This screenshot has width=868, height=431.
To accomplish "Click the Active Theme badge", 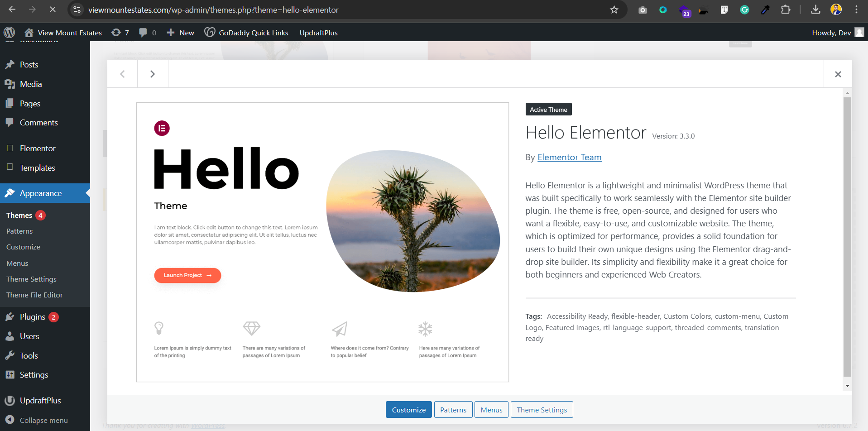I will pyautogui.click(x=548, y=110).
